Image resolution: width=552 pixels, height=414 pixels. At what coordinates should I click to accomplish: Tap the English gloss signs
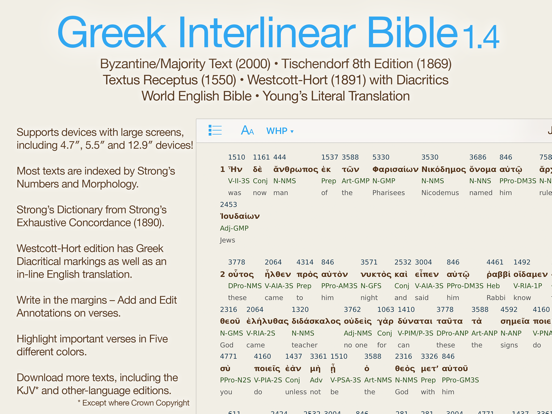point(509,345)
